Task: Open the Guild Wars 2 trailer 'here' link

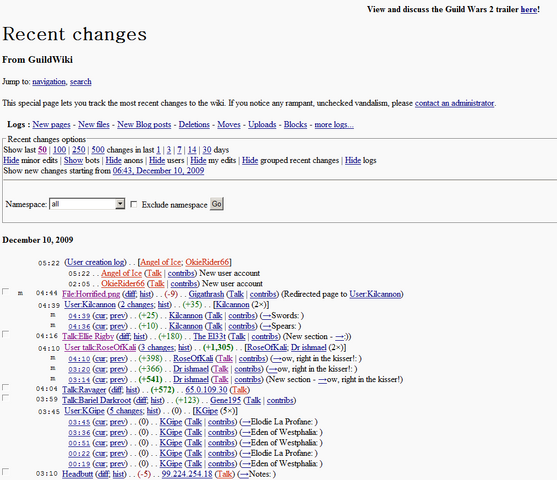Action: pyautogui.click(x=529, y=10)
